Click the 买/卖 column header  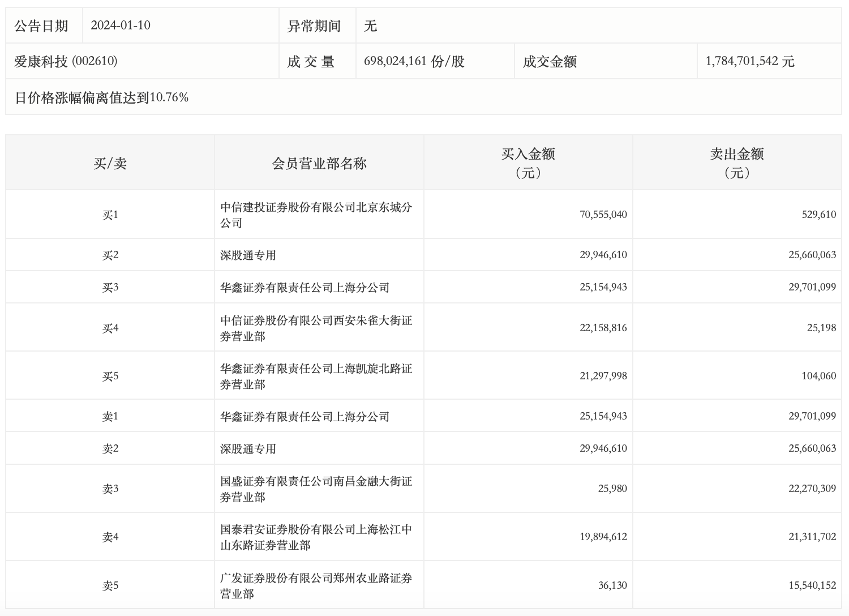click(110, 164)
